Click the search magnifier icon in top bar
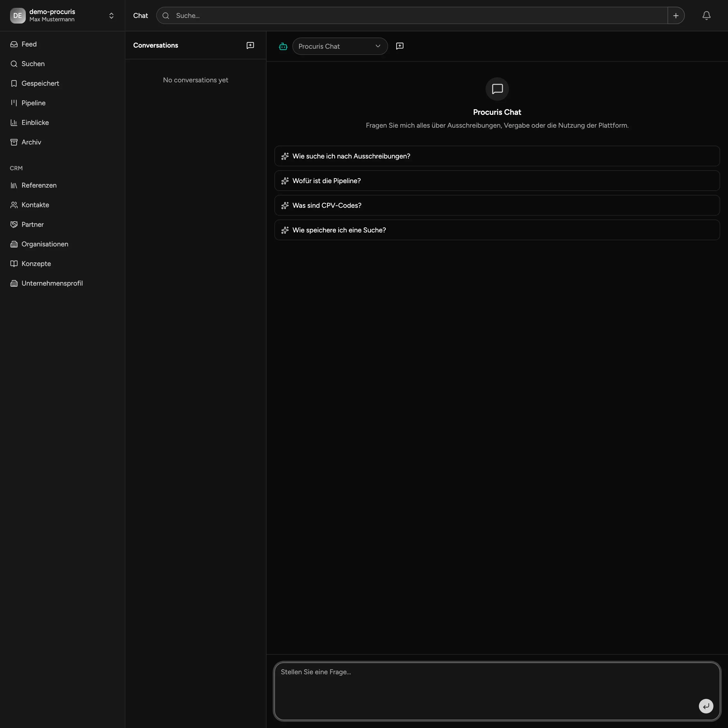 [166, 15]
